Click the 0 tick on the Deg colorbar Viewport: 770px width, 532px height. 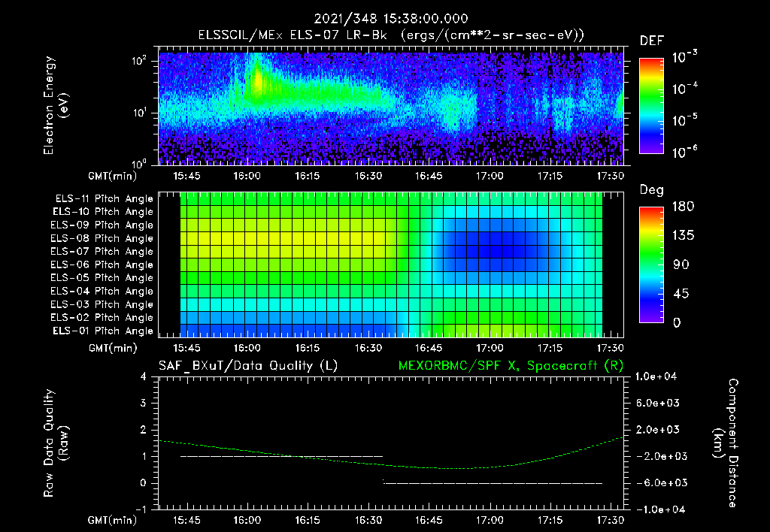click(678, 322)
